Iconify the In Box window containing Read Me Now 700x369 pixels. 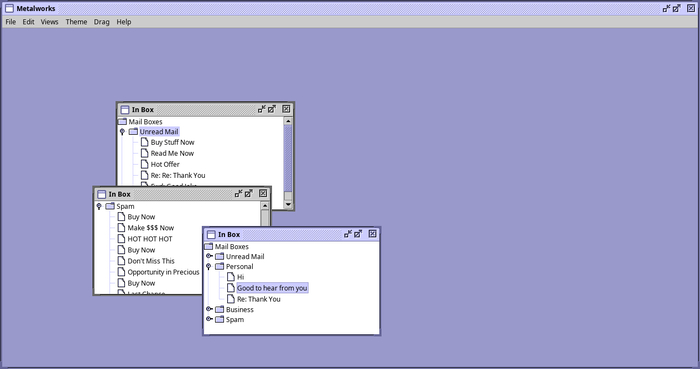point(262,109)
